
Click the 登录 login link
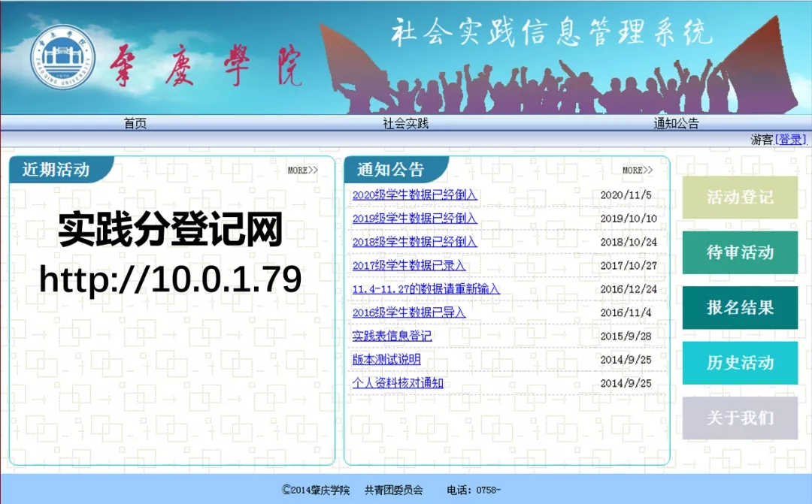[x=791, y=140]
